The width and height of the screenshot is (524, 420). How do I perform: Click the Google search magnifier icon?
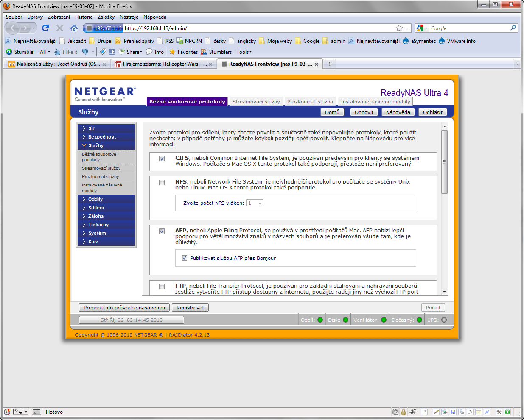click(513, 28)
